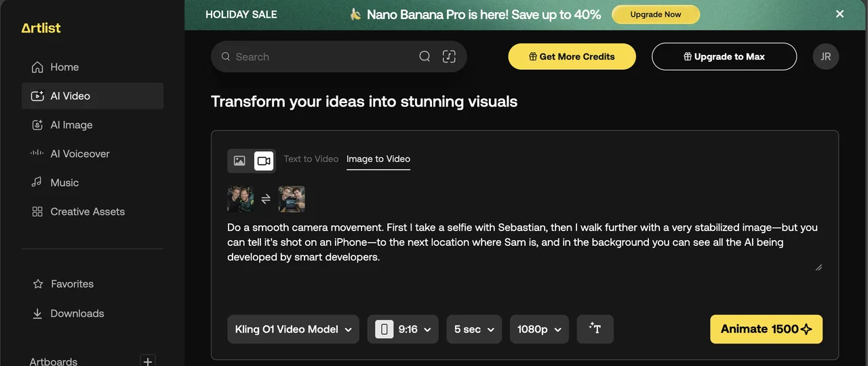The height and width of the screenshot is (366, 868).
Task: Open the JR user avatar menu
Action: (826, 57)
